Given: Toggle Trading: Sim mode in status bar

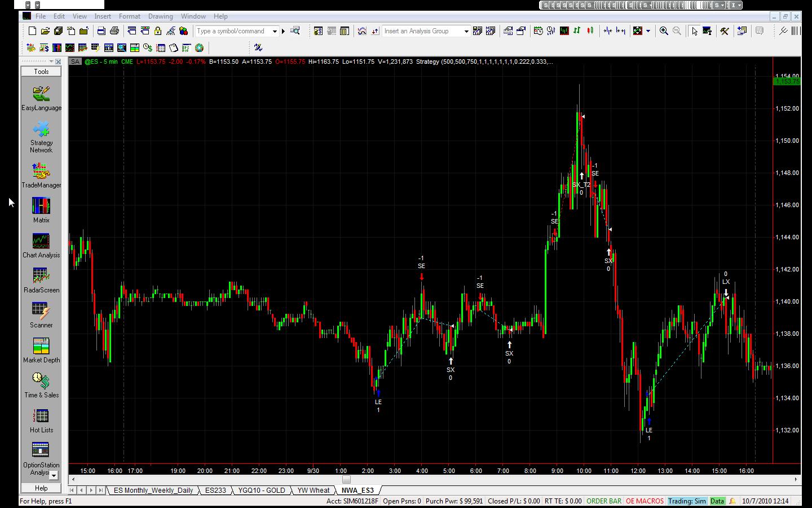Looking at the screenshot, I should coord(687,501).
